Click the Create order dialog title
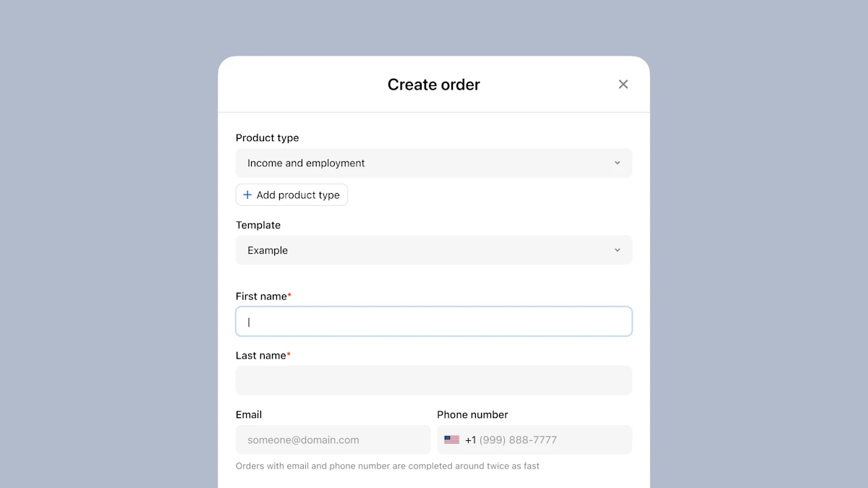Screen dimensions: 868x488 pos(433,85)
